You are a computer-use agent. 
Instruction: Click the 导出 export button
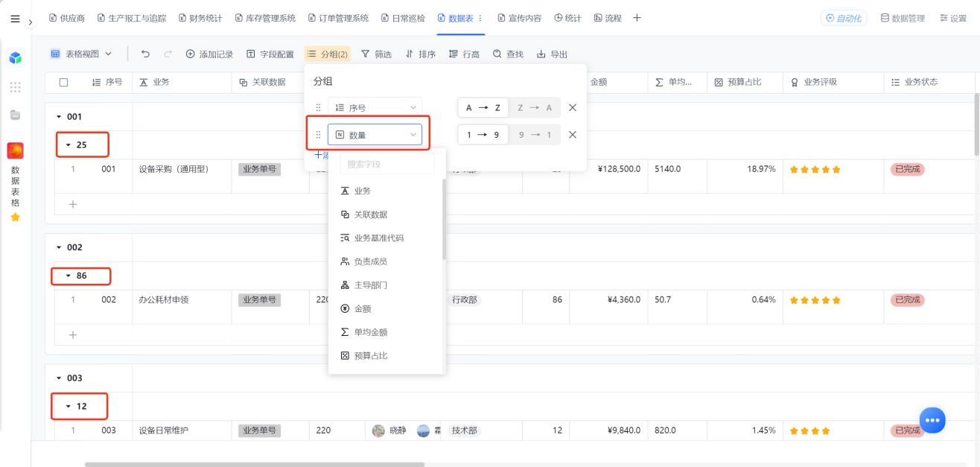[x=552, y=54]
